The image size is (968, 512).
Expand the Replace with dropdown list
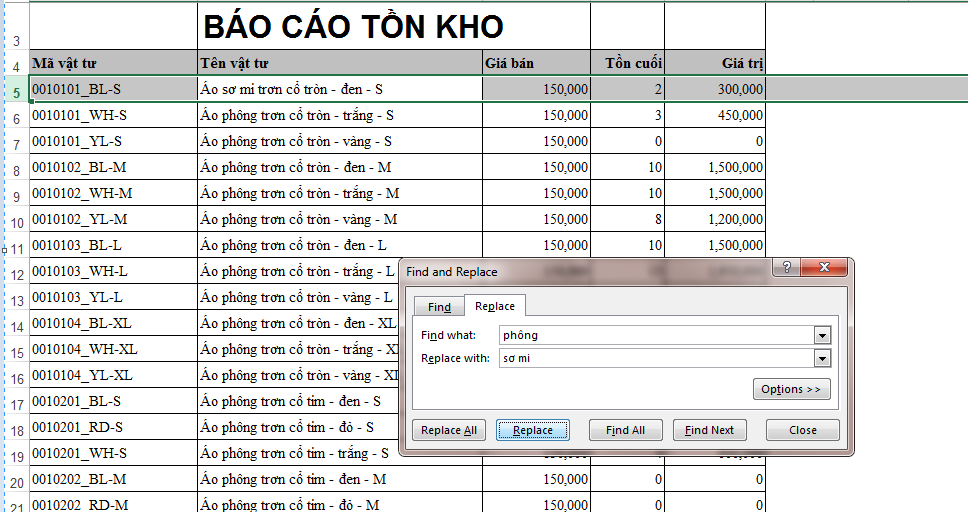(822, 358)
